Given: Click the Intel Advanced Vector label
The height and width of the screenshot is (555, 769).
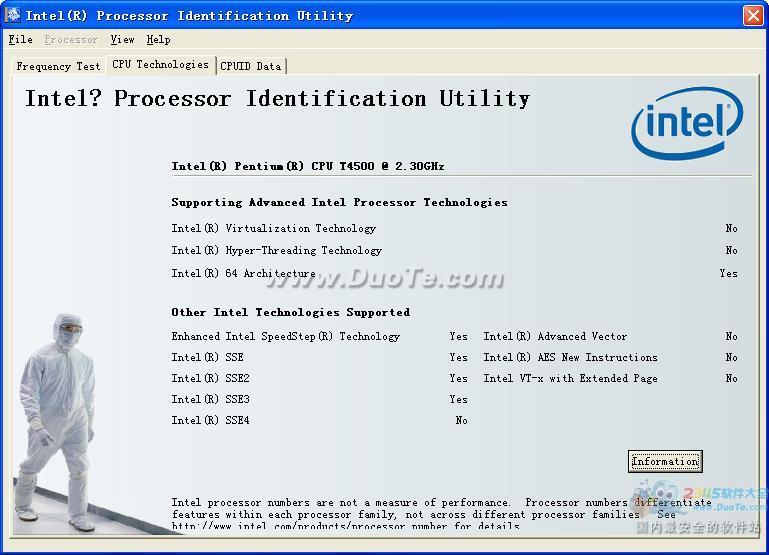Looking at the screenshot, I should (x=555, y=336).
